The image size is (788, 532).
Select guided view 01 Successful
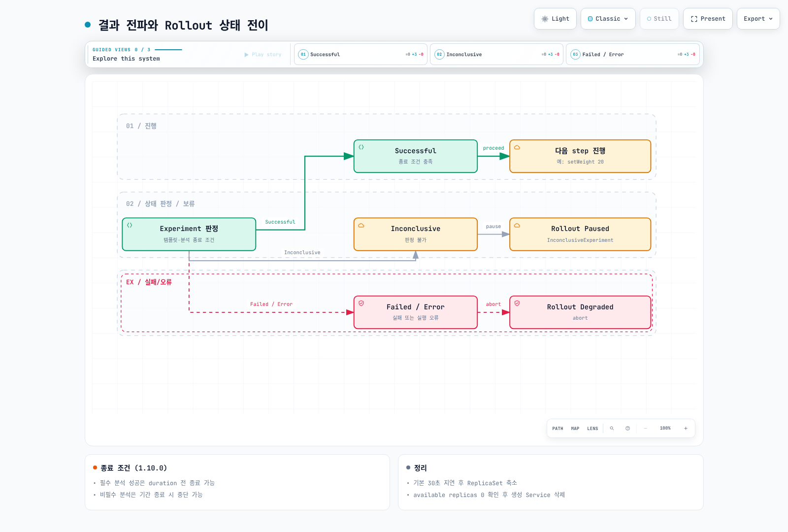point(361,54)
